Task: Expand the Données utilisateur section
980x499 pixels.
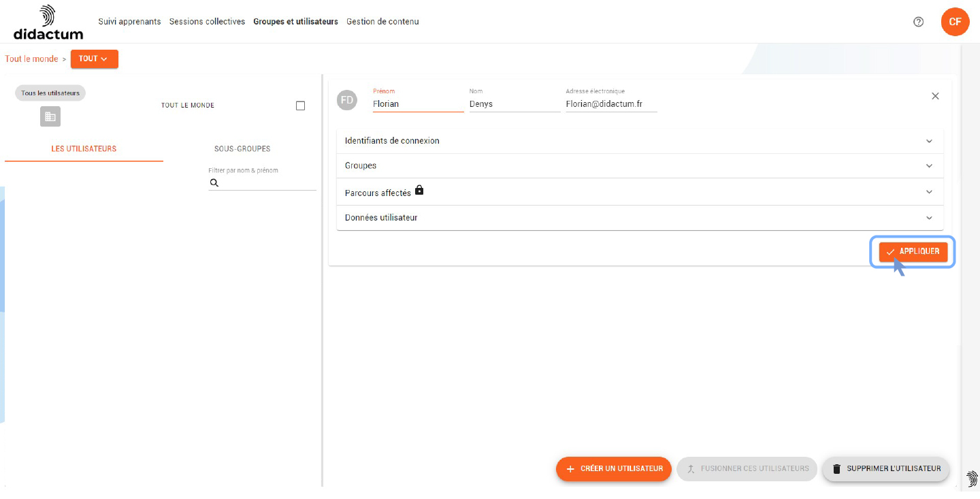Action: tap(640, 218)
